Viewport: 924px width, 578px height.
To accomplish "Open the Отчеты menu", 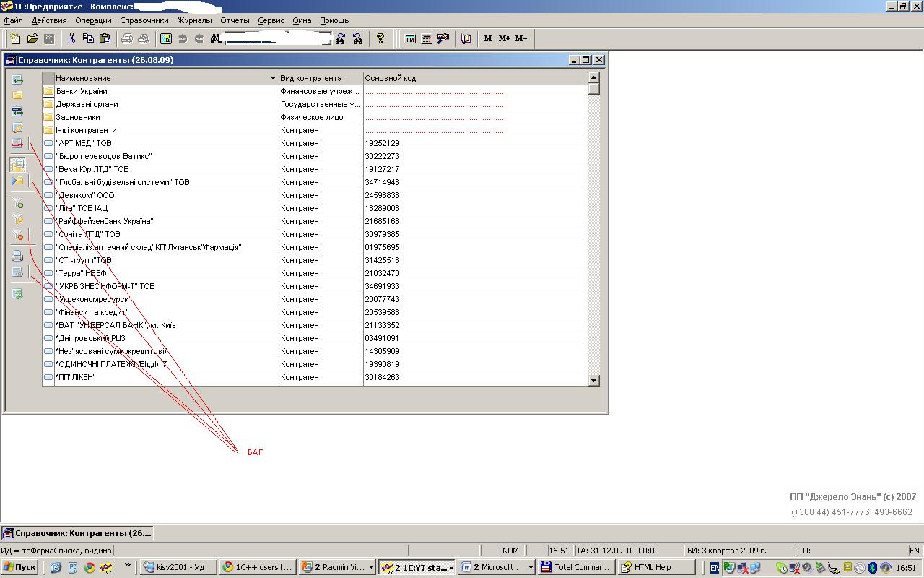I will (x=235, y=20).
